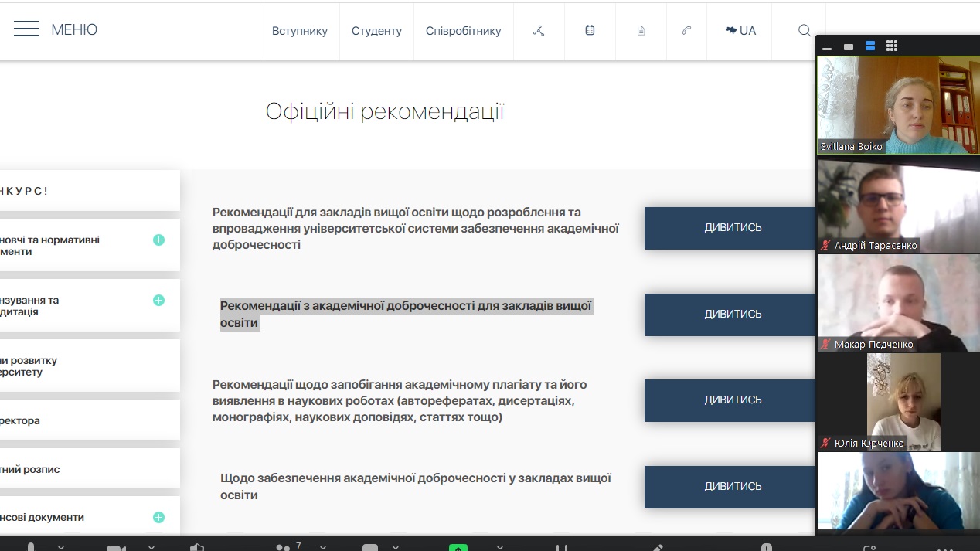Switch language using the UA selector
980x551 pixels.
coord(740,31)
